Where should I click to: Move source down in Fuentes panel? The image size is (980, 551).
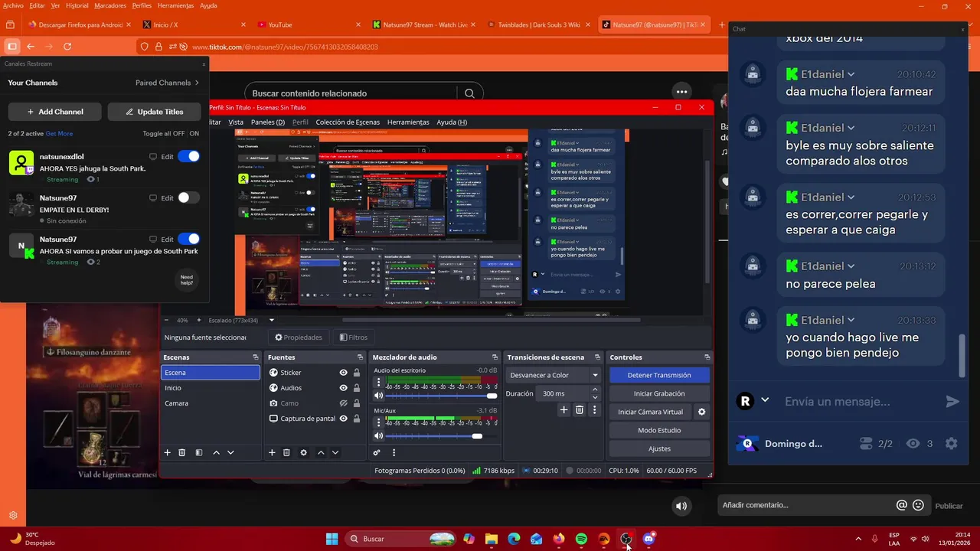[335, 452]
